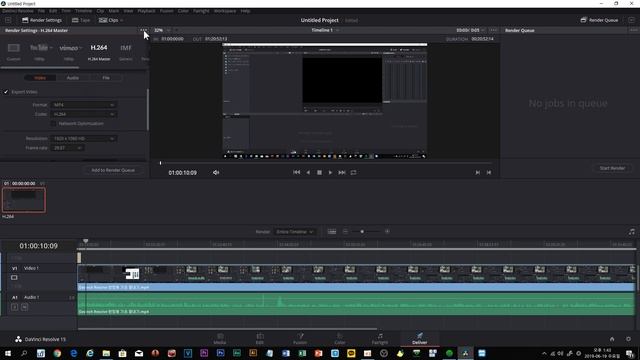Switch to the File settings tab
The width and height of the screenshot is (640, 360).
point(106,78)
